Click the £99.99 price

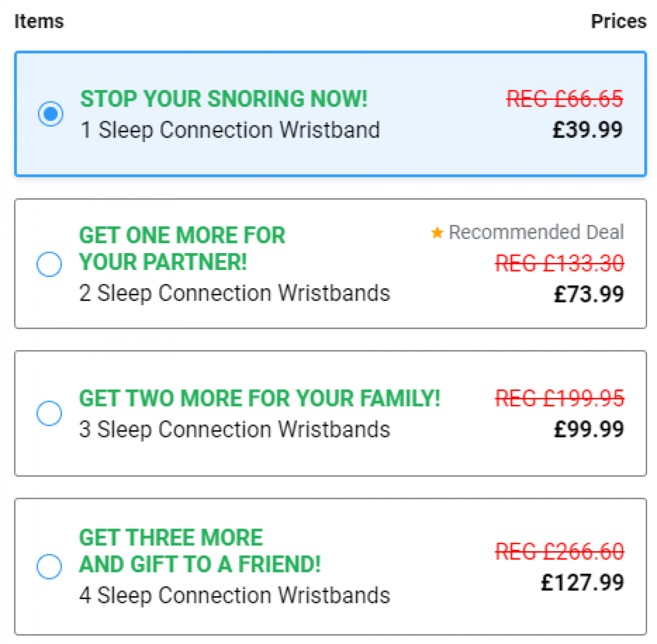coord(588,428)
